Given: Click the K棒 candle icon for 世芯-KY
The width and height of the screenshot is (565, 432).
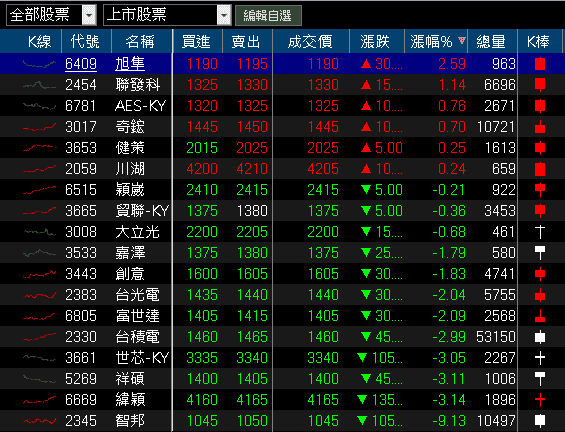Looking at the screenshot, I should pyautogui.click(x=540, y=358).
